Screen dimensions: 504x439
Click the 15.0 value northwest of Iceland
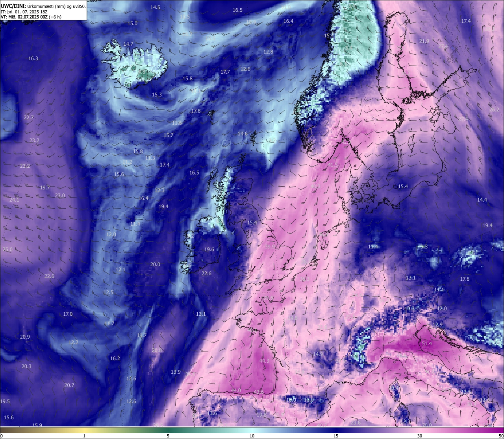[x=132, y=24]
